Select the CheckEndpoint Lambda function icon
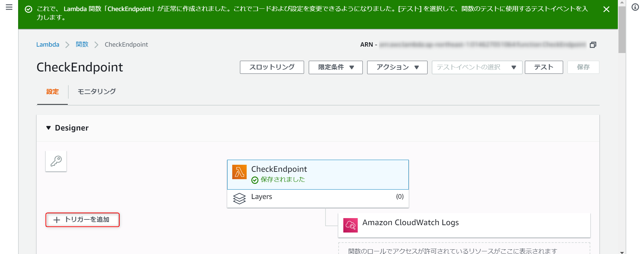This screenshot has width=644, height=254. [239, 172]
